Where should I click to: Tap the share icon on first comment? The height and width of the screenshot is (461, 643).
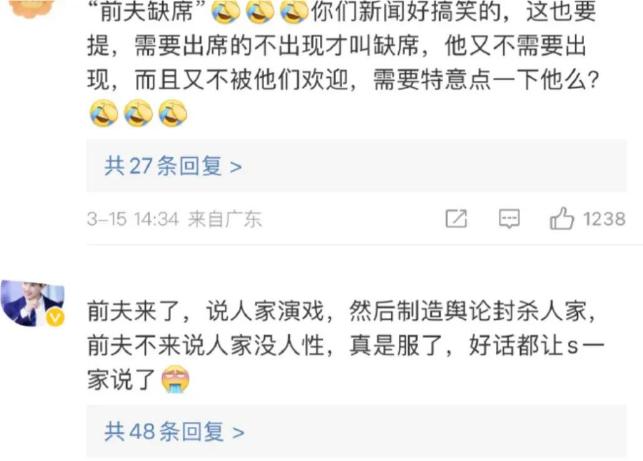[x=456, y=218]
